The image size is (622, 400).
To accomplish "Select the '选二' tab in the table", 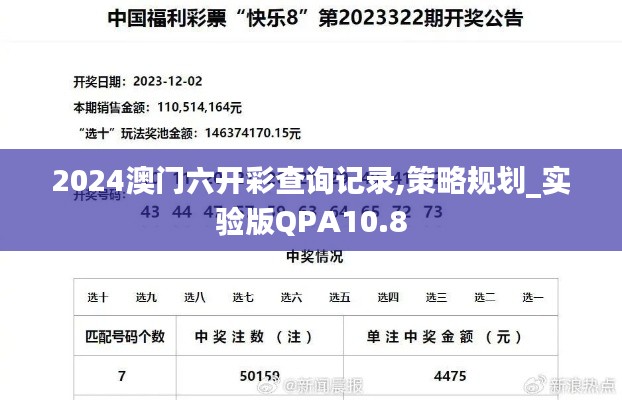I will tap(485, 297).
